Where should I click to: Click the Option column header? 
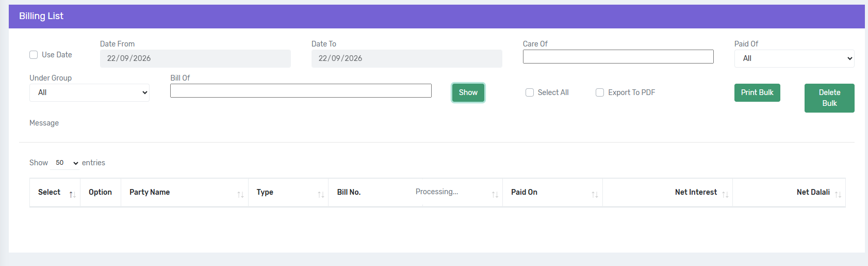coord(100,192)
